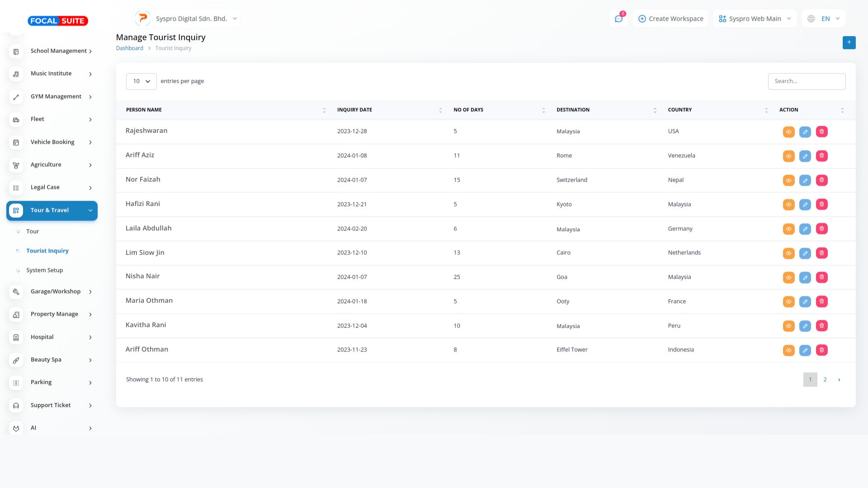Click the Hospital sidebar icon
Viewport: 868px width, 488px height.
(16, 338)
